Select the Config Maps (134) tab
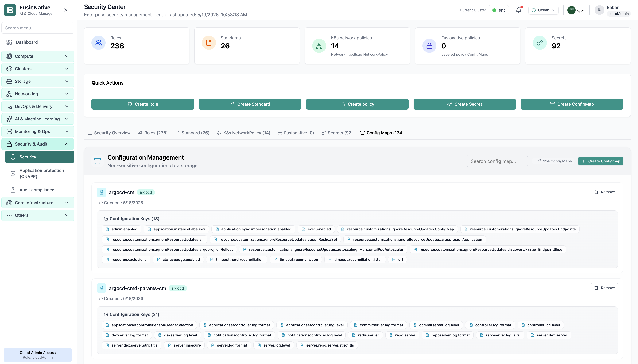The width and height of the screenshot is (638, 364). click(382, 133)
